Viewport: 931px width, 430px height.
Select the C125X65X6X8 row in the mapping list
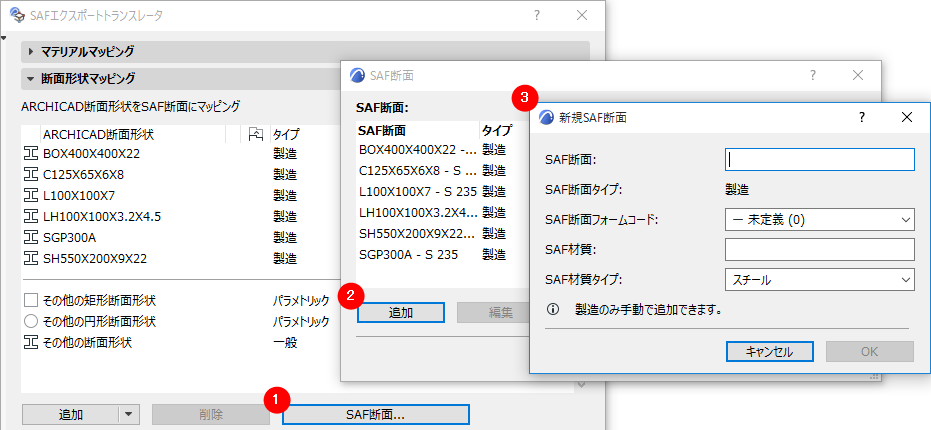tap(179, 175)
